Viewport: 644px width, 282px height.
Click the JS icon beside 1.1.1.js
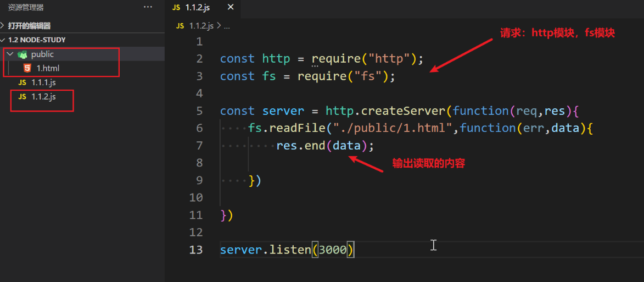[23, 82]
